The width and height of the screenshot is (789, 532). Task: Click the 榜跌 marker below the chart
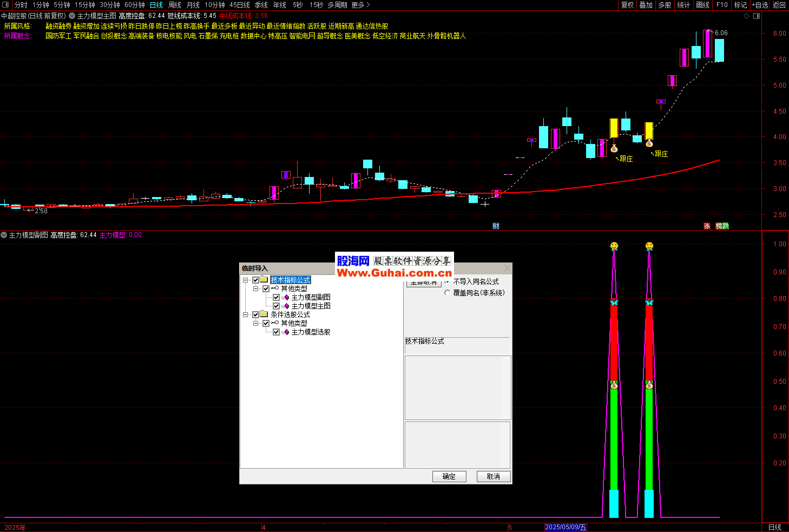point(722,226)
